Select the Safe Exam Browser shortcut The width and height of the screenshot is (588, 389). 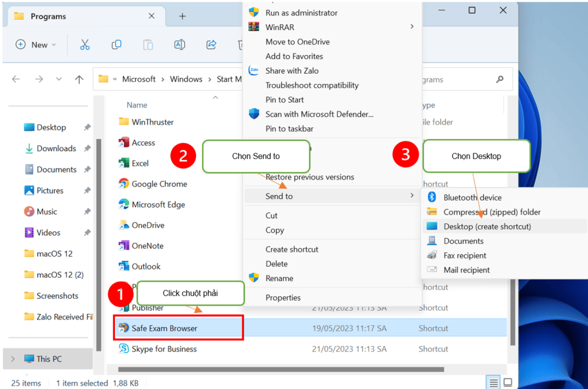click(162, 327)
